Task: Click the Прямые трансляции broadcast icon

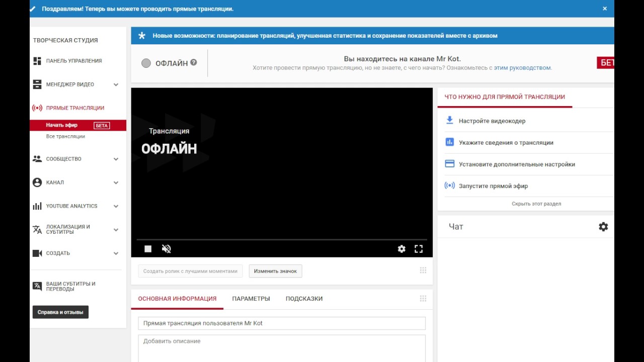Action: coord(37,108)
